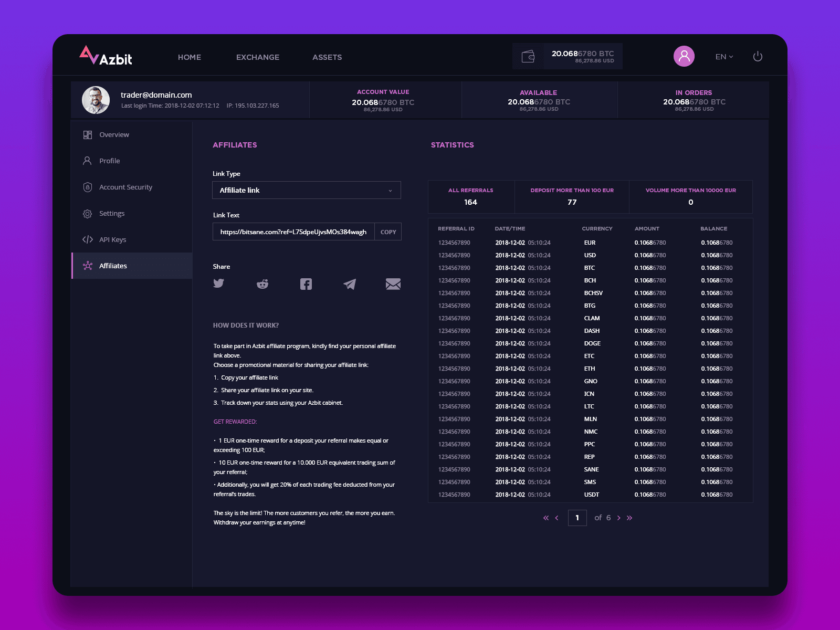Viewport: 840px width, 630px height.
Task: Click the wallet icon in header
Action: click(x=528, y=56)
